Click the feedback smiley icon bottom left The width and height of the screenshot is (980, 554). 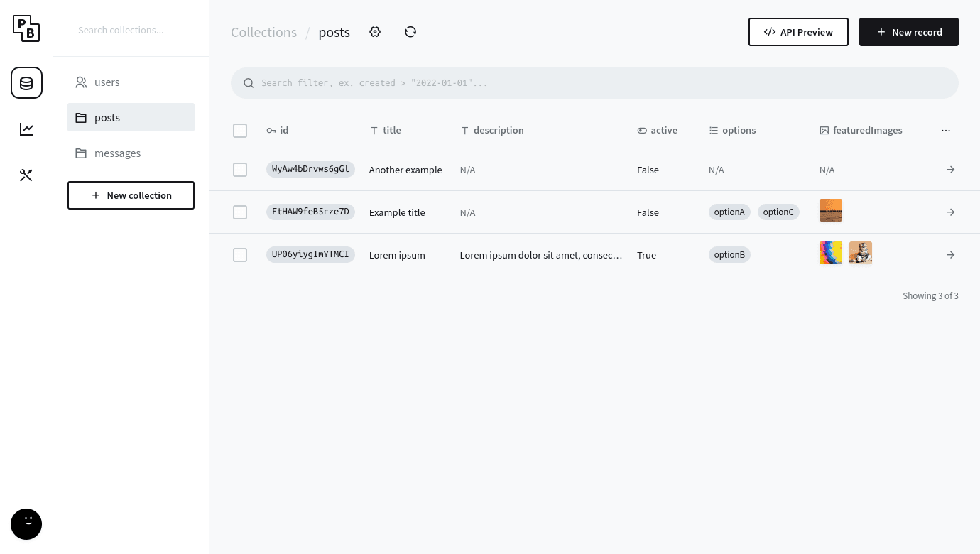tap(26, 524)
